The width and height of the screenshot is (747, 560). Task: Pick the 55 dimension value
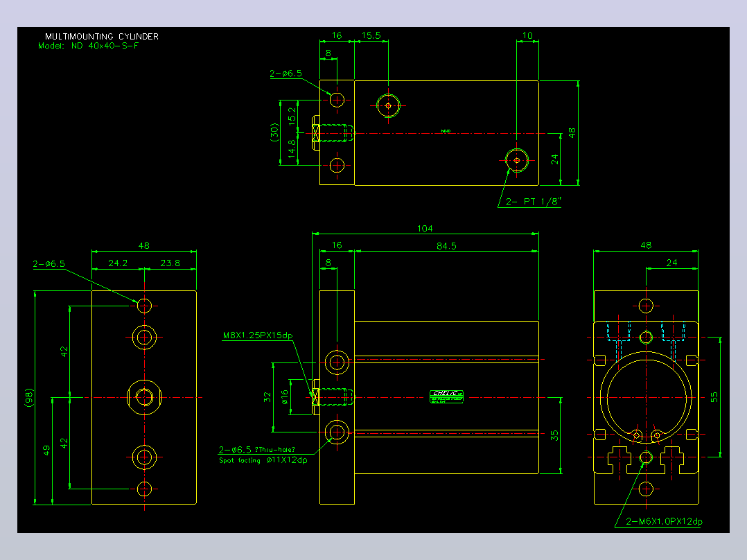(714, 397)
